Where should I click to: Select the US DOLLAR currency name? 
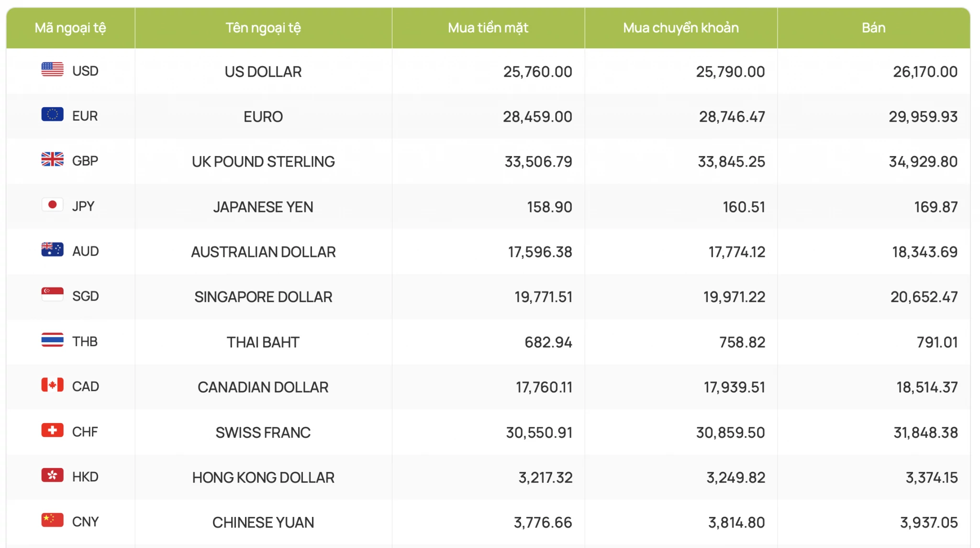tap(263, 72)
